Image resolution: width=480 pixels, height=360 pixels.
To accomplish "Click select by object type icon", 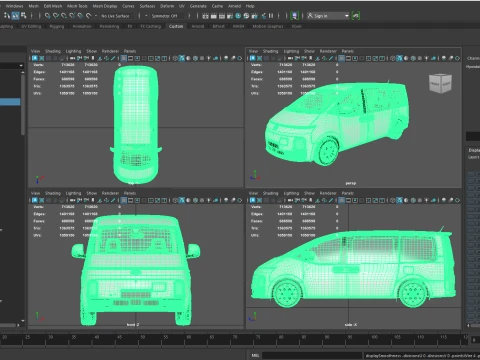I will click(15, 15).
